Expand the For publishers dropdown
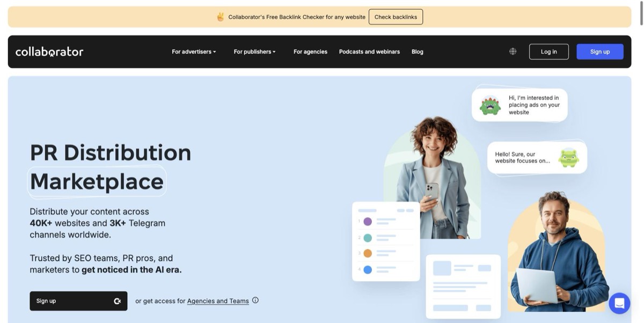 [254, 52]
